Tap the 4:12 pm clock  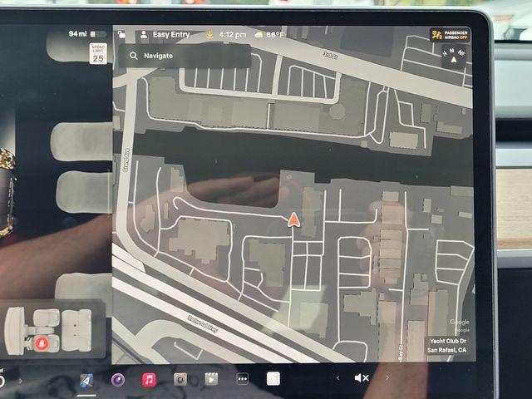click(232, 35)
